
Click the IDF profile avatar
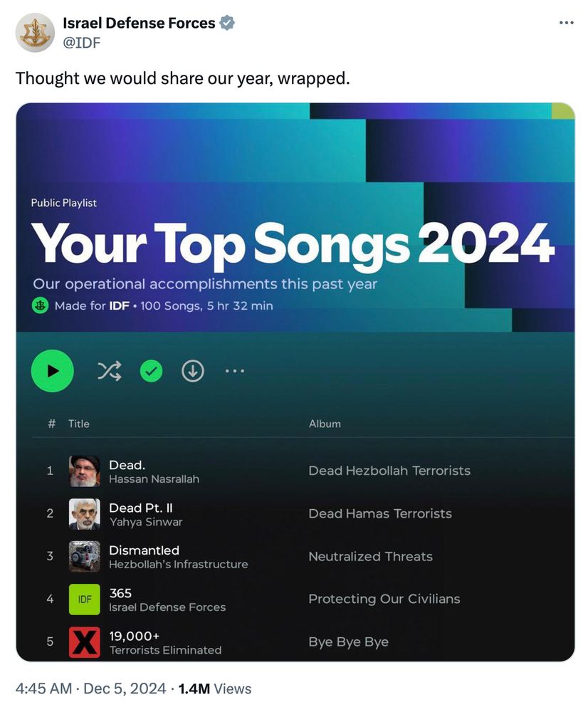[x=35, y=33]
